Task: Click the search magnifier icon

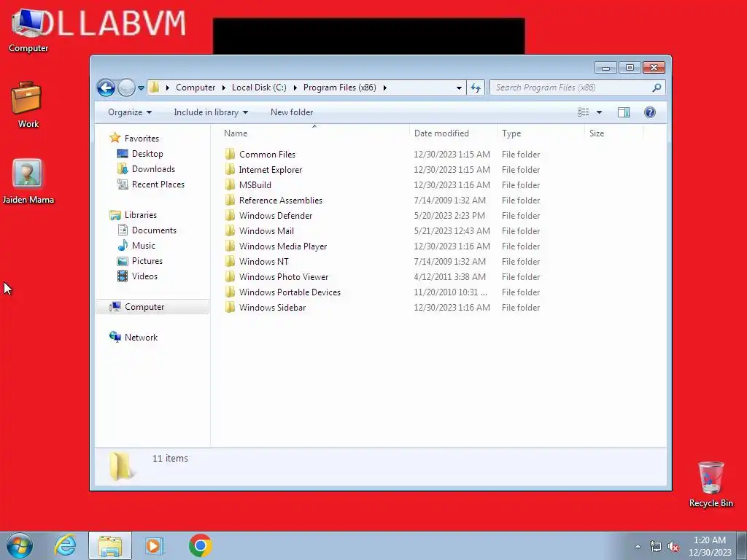Action: coord(657,87)
